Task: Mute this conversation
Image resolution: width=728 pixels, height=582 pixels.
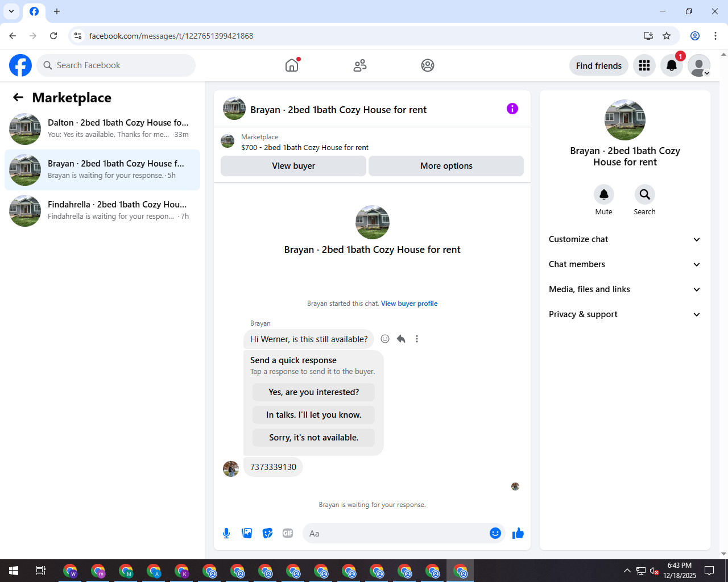Action: tap(604, 194)
